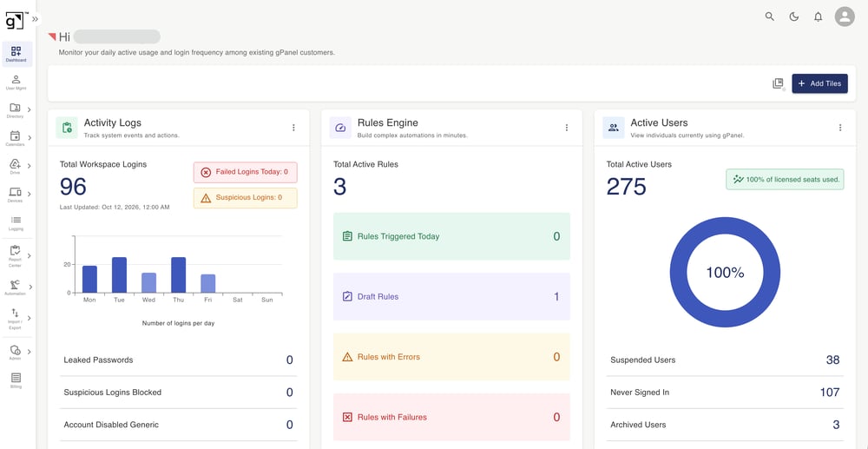This screenshot has width=868, height=449.
Task: Click the 100% of licensed seats used badge
Action: tap(785, 180)
